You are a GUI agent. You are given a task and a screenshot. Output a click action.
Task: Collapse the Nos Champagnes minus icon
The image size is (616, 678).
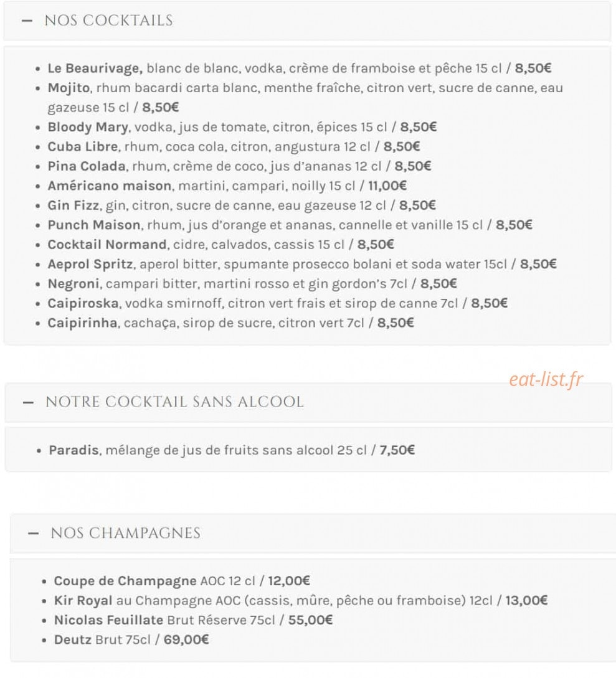pos(33,533)
